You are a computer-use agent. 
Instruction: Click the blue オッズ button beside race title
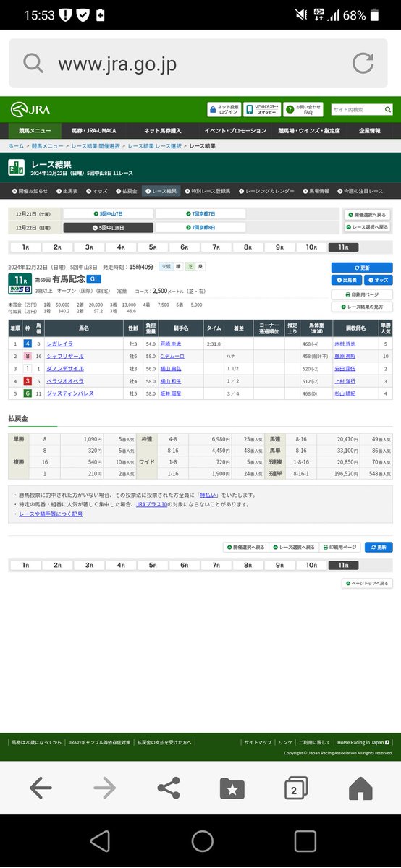point(378,280)
